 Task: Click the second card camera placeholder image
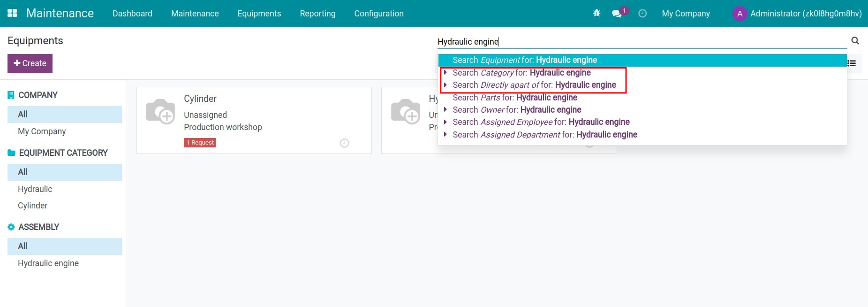406,111
